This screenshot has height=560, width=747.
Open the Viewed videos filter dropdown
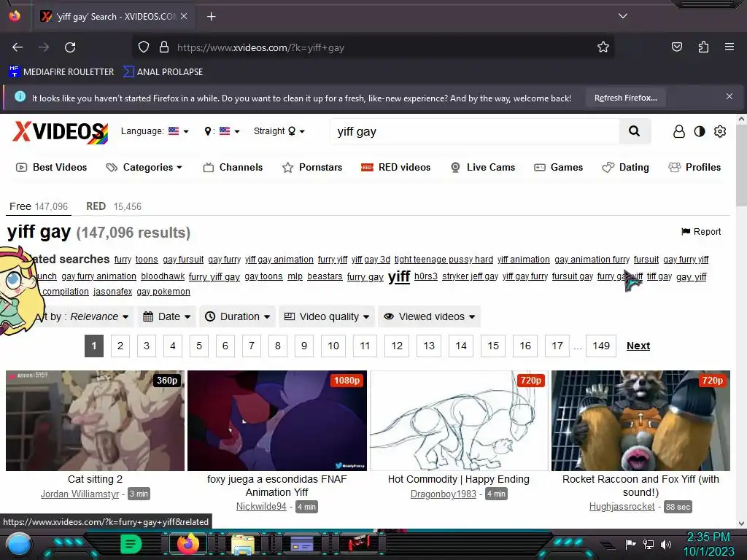pos(429,316)
